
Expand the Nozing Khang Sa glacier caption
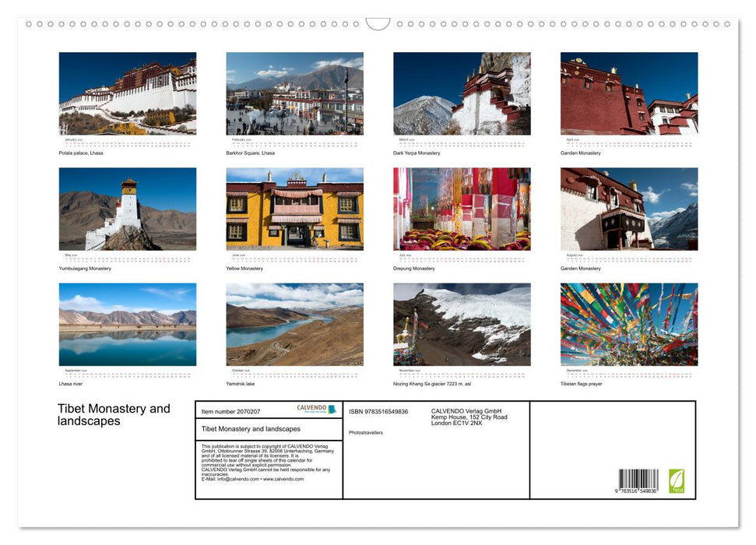click(434, 383)
